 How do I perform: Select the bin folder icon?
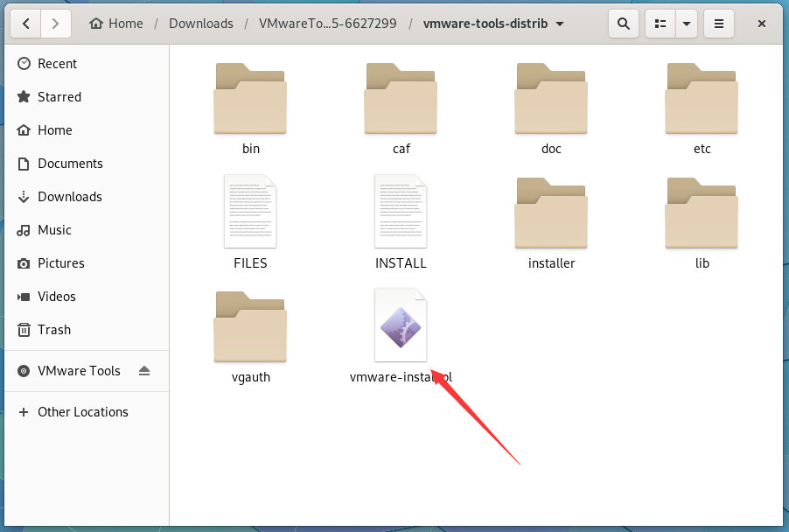tap(250, 98)
